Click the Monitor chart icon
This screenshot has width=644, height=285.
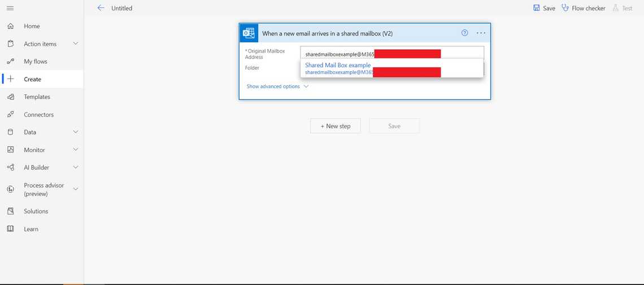pyautogui.click(x=11, y=150)
